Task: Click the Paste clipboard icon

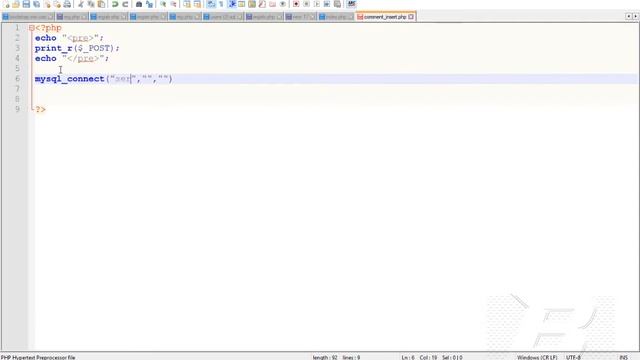Action: pos(101,4)
